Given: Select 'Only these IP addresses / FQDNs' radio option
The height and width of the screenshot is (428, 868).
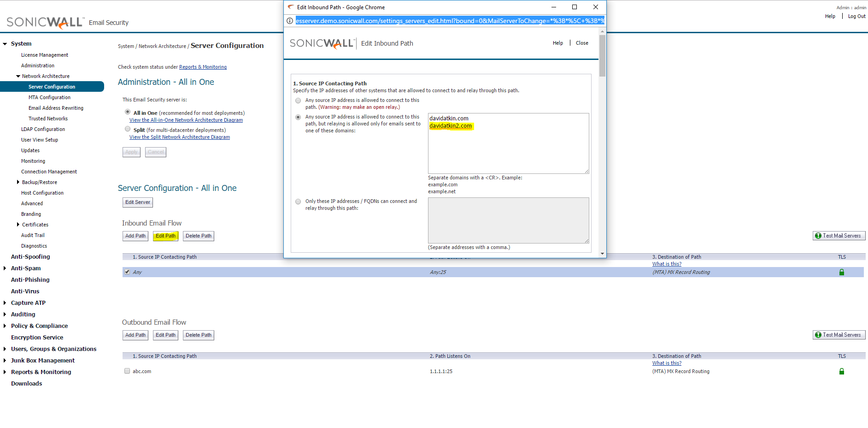Looking at the screenshot, I should [x=298, y=202].
